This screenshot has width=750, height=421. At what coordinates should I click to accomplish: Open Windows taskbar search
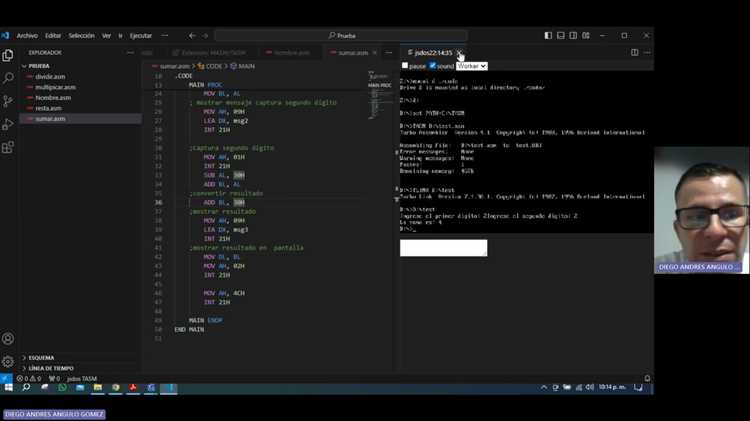click(26, 388)
